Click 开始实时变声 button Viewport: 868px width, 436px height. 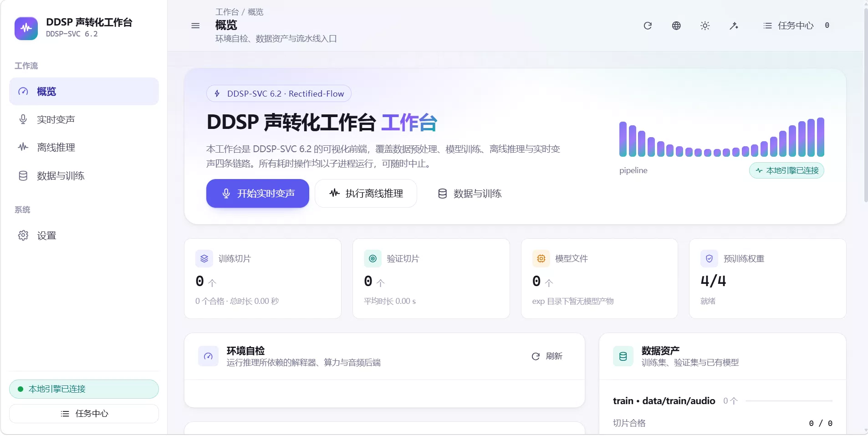click(x=257, y=193)
